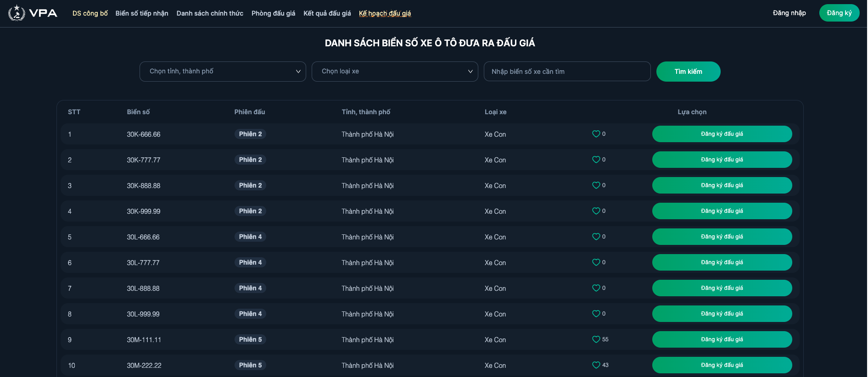
Task: Go to 'Phòng đấu giá' menu
Action: coord(273,13)
